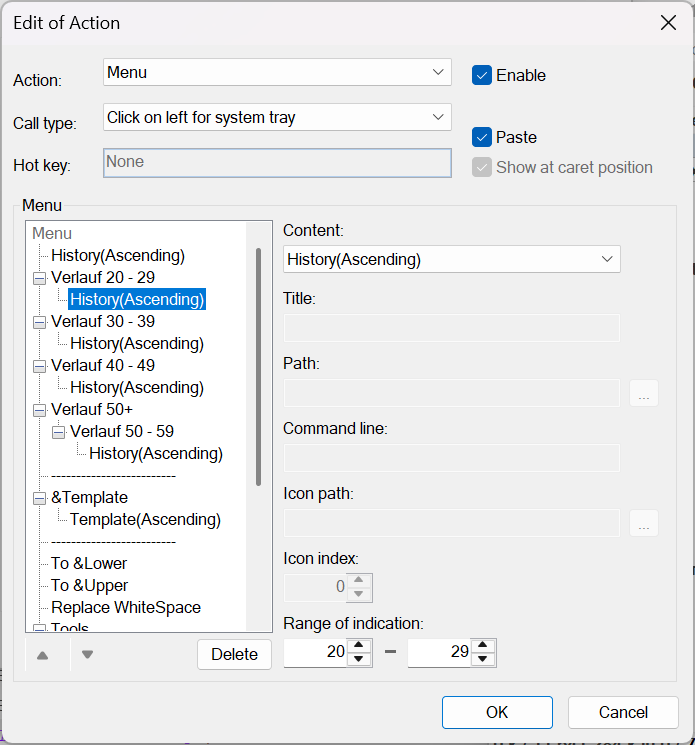Collapse the Verlauf 50+ tree node
The width and height of the screenshot is (695, 745).
click(x=39, y=410)
